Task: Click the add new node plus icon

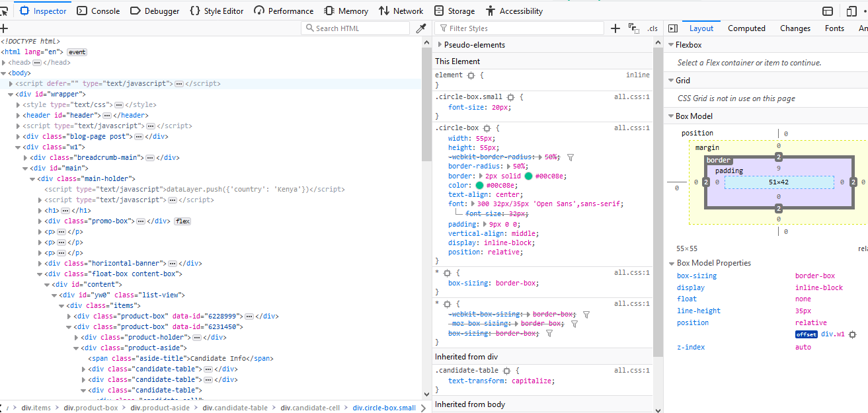Action: 3,28
